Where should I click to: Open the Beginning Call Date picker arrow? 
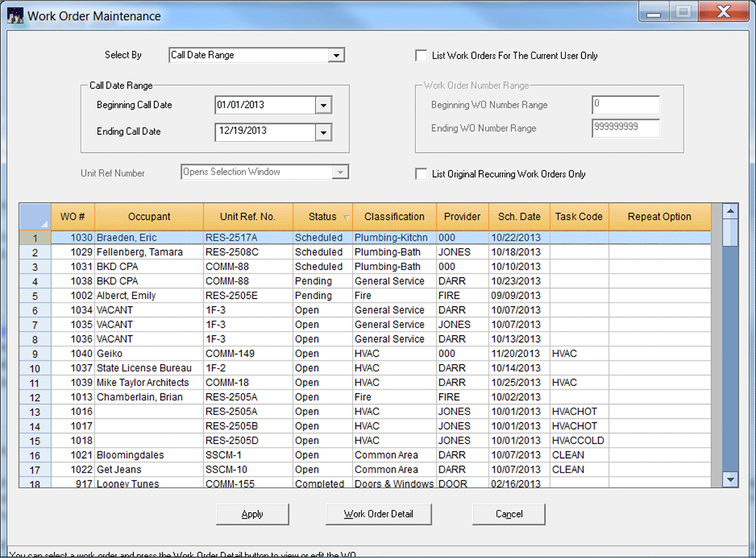323,105
